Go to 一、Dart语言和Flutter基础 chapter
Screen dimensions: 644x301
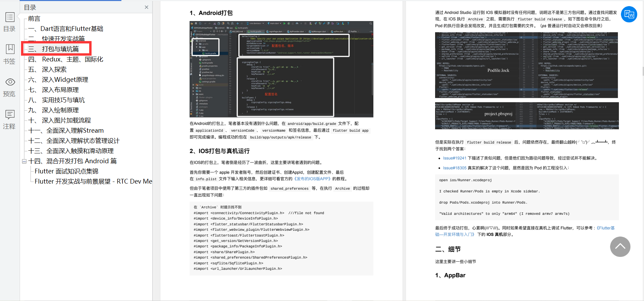[x=66, y=29]
